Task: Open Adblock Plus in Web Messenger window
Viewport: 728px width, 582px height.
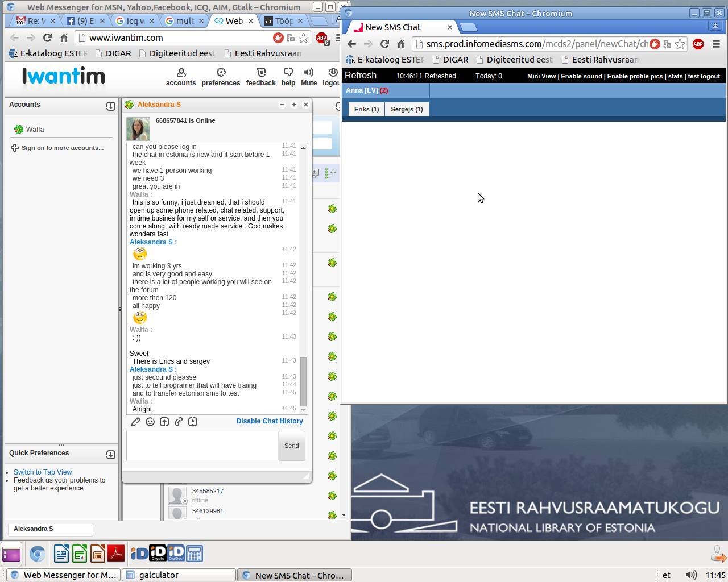Action: click(322, 38)
